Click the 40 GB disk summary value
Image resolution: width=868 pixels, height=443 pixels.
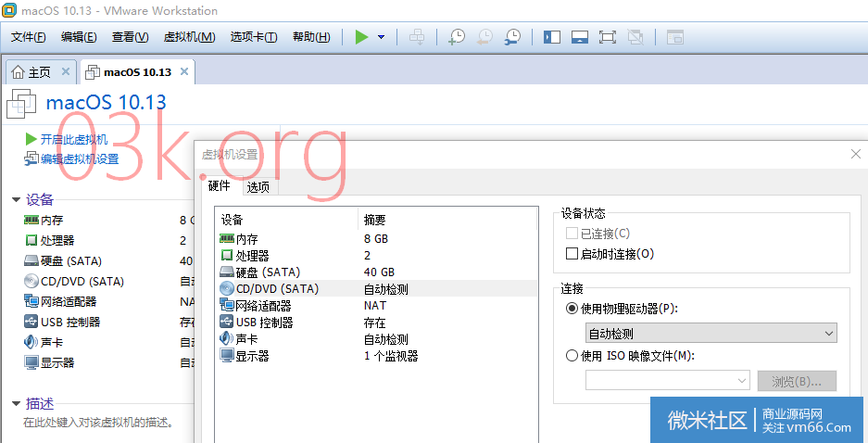(379, 272)
